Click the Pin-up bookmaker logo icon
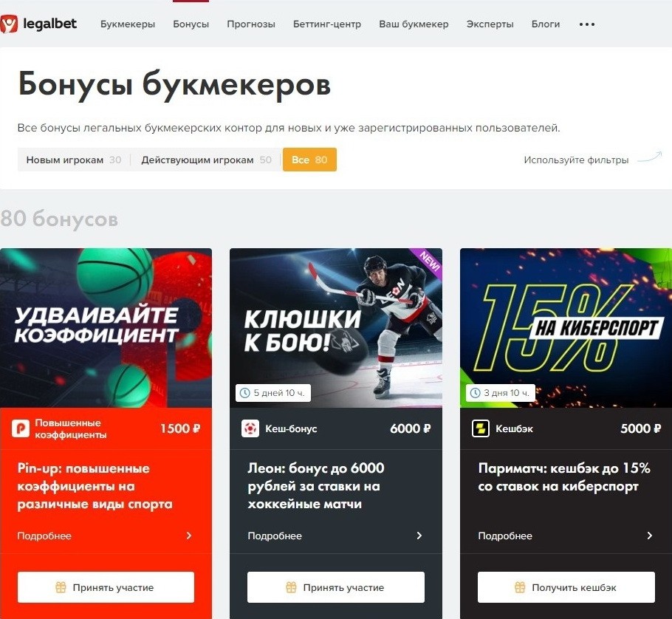Screen dimensions: 672x619 (21, 428)
